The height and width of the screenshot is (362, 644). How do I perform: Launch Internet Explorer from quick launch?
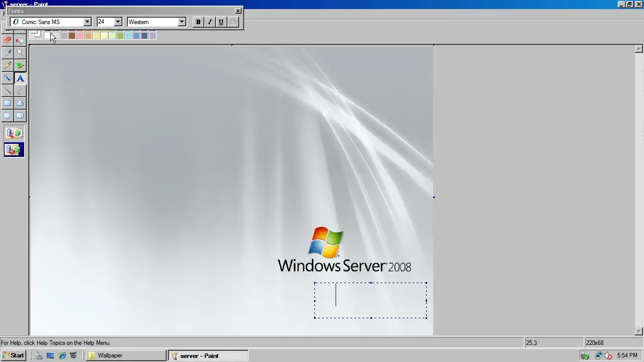pos(62,355)
